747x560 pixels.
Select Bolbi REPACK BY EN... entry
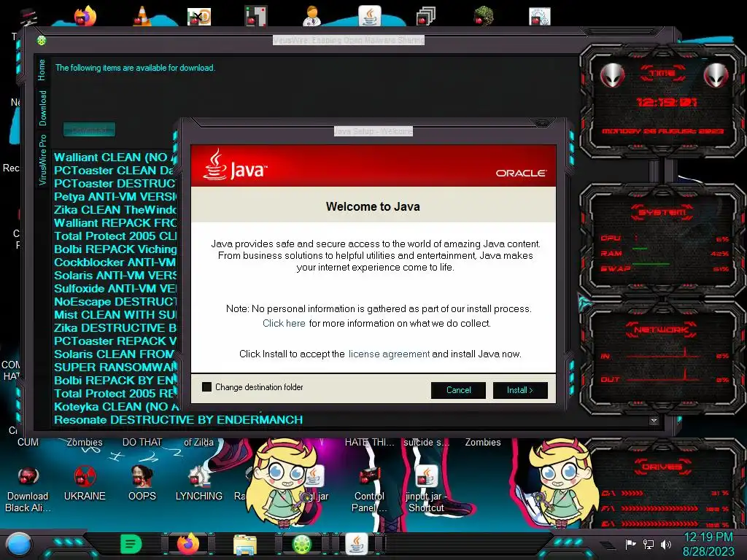point(115,380)
